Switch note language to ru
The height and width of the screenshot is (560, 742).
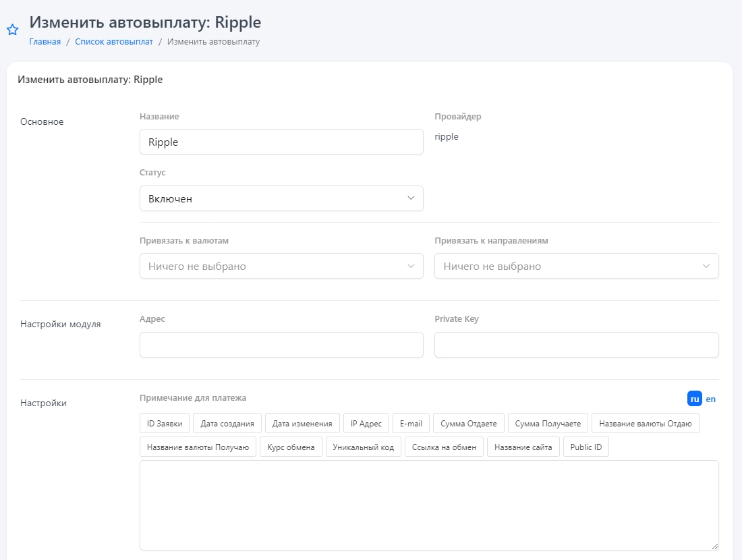point(694,399)
